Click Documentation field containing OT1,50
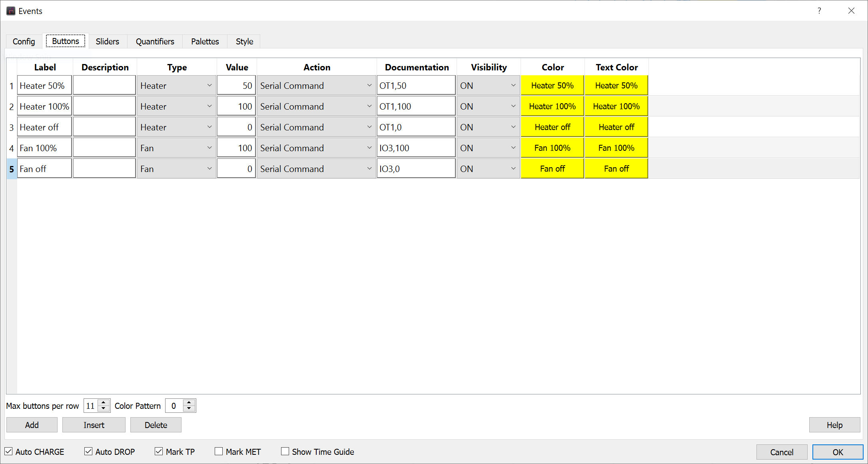The height and width of the screenshot is (464, 868). [416, 86]
